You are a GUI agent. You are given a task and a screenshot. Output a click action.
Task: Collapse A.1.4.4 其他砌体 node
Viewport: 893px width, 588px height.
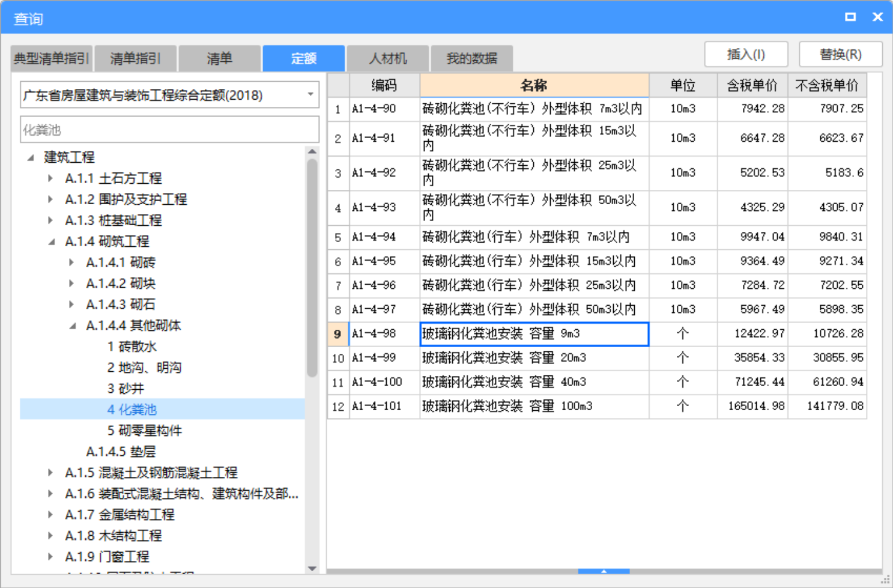pyautogui.click(x=73, y=326)
